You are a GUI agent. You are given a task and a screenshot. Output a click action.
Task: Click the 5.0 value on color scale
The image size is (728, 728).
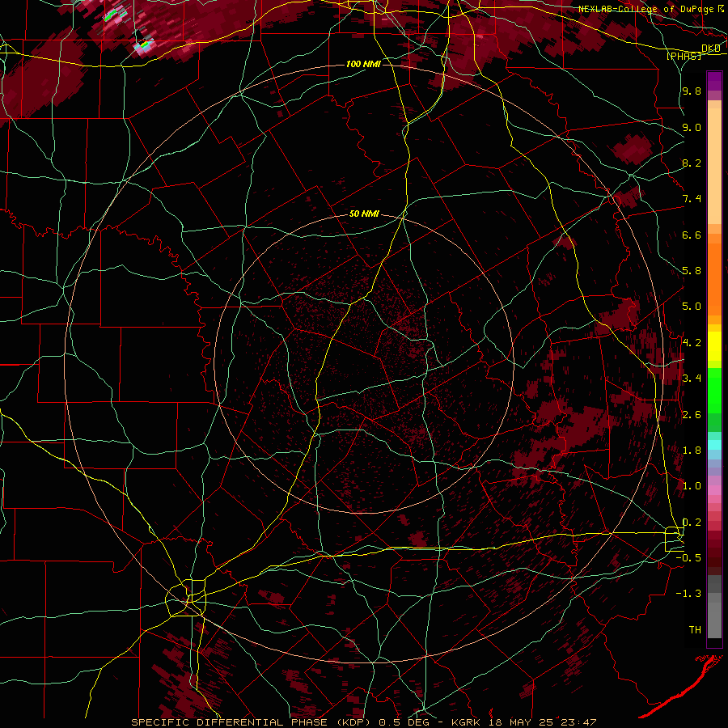[x=692, y=307]
